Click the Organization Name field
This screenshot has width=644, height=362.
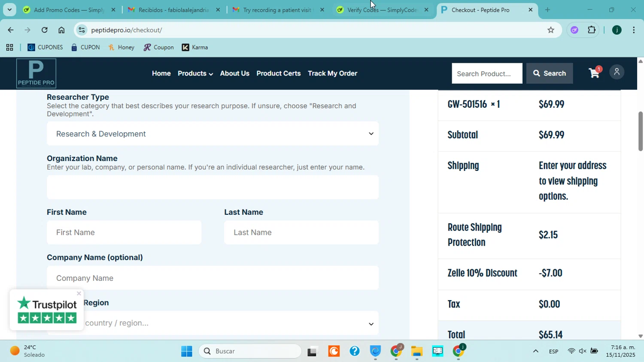click(213, 187)
